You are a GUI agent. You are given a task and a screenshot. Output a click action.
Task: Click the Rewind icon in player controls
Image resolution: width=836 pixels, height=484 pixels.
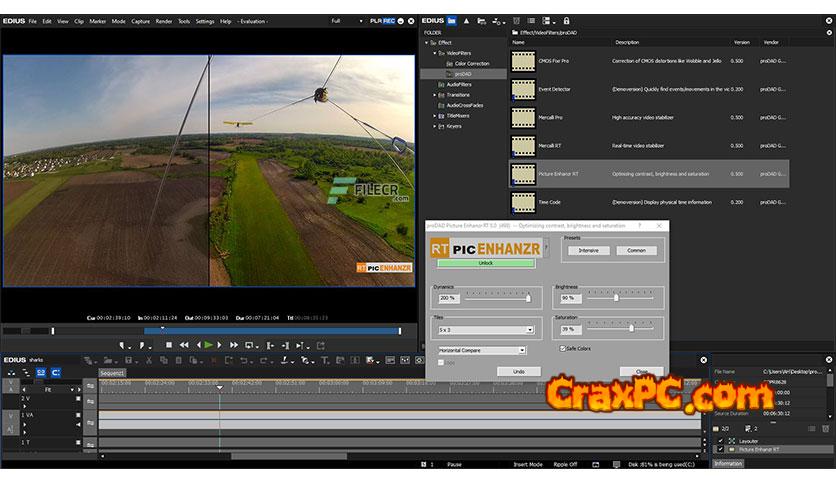pos(183,345)
